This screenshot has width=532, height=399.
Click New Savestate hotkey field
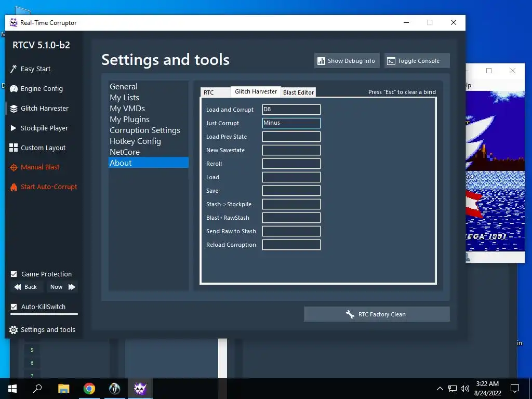[x=291, y=150]
